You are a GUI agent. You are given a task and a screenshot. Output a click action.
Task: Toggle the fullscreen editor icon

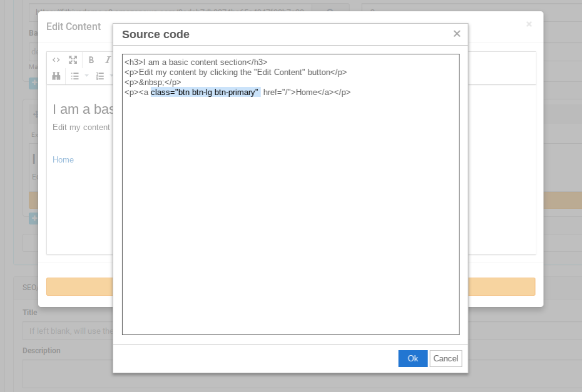73,60
